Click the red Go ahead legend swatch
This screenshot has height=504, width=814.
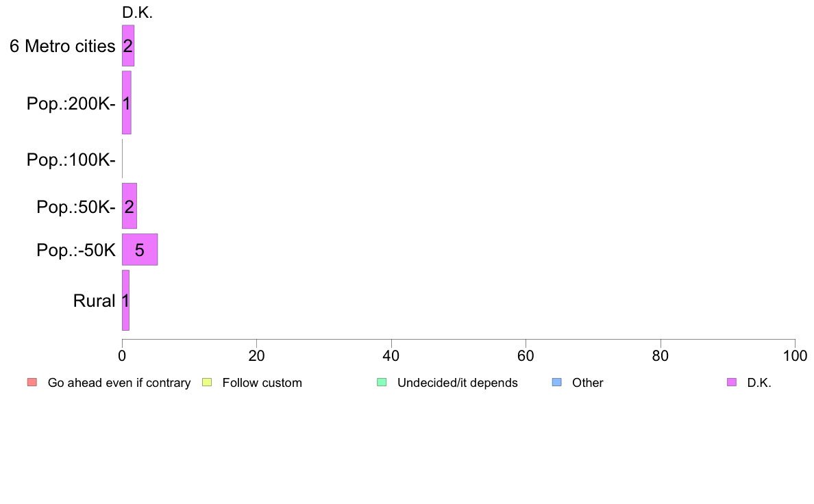pyautogui.click(x=32, y=383)
